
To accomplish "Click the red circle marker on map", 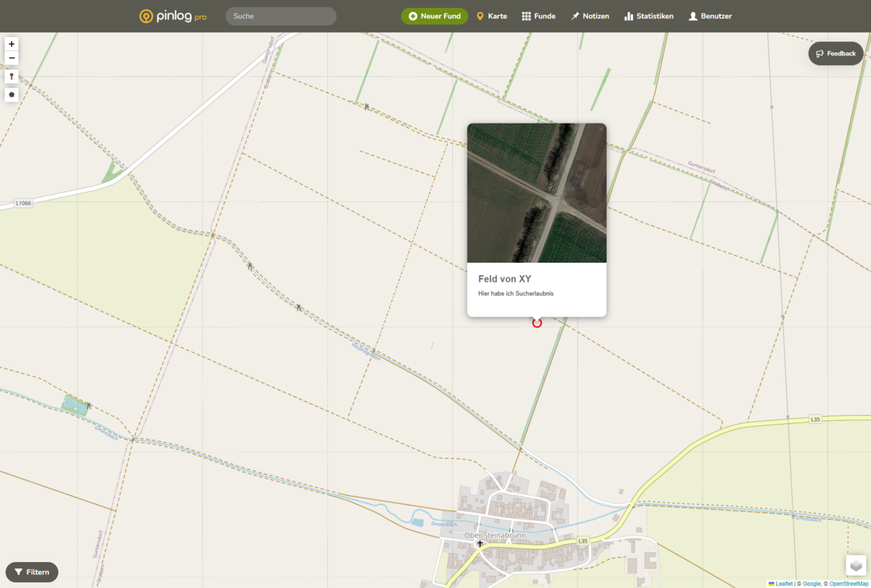I will pos(537,323).
